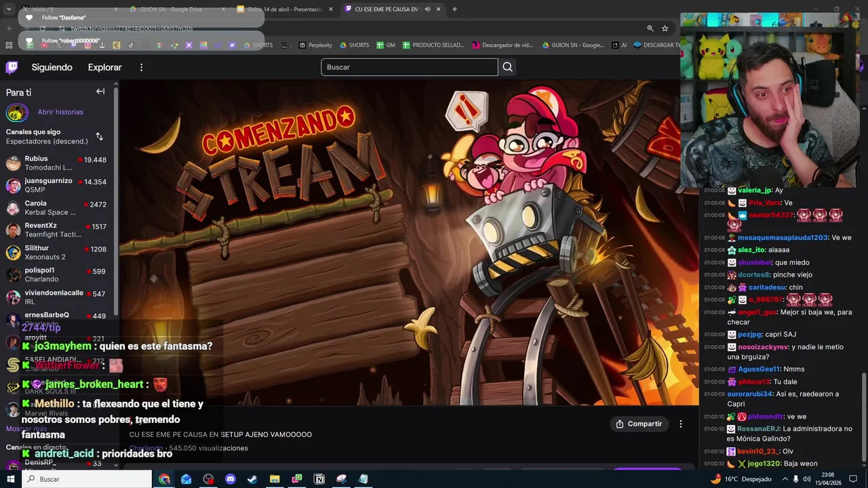Open viviendoenlacalle channel in the sidebar
Image resolution: width=868 pixels, height=488 pixels.
click(57, 297)
